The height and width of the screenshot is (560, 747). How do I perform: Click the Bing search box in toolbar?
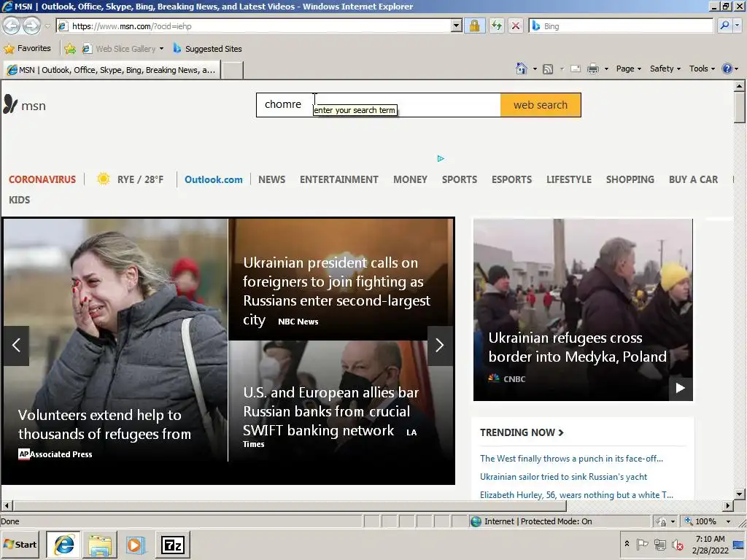(x=620, y=26)
